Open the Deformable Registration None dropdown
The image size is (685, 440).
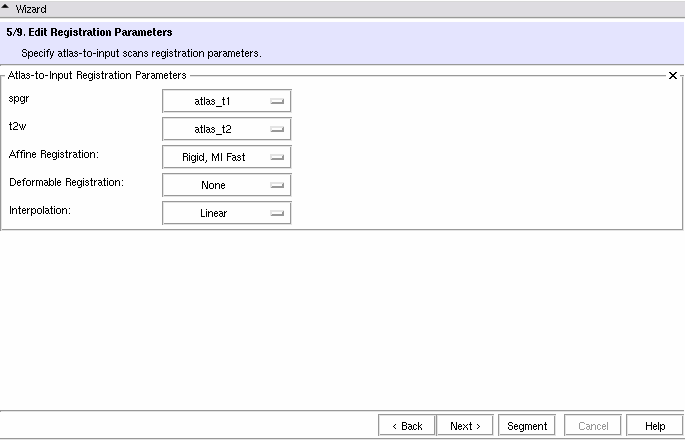[x=226, y=185]
